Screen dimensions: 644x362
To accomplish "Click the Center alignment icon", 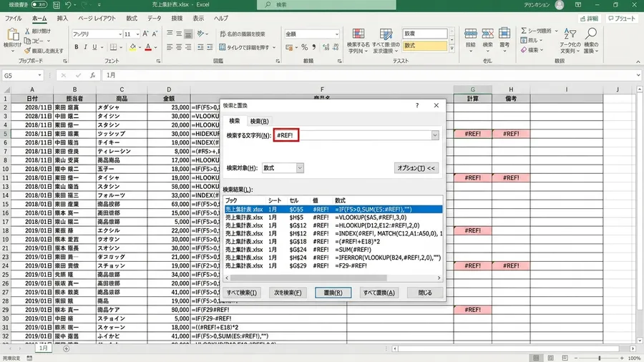I will point(179,48).
